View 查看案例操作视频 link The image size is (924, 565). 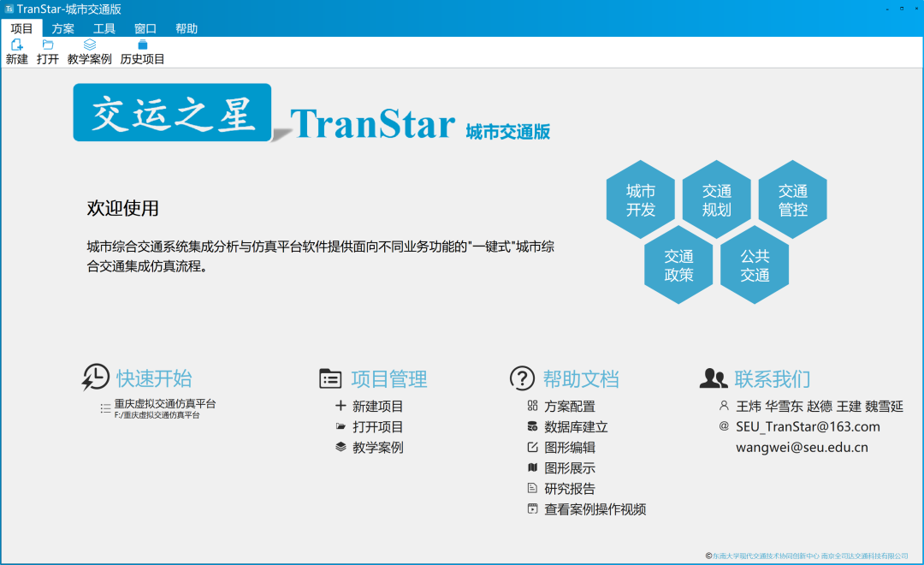pyautogui.click(x=595, y=509)
